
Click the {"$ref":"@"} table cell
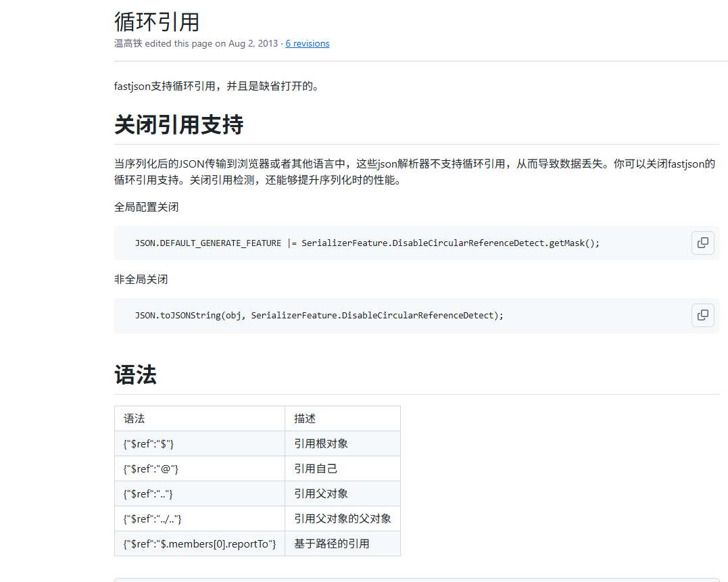click(x=199, y=468)
